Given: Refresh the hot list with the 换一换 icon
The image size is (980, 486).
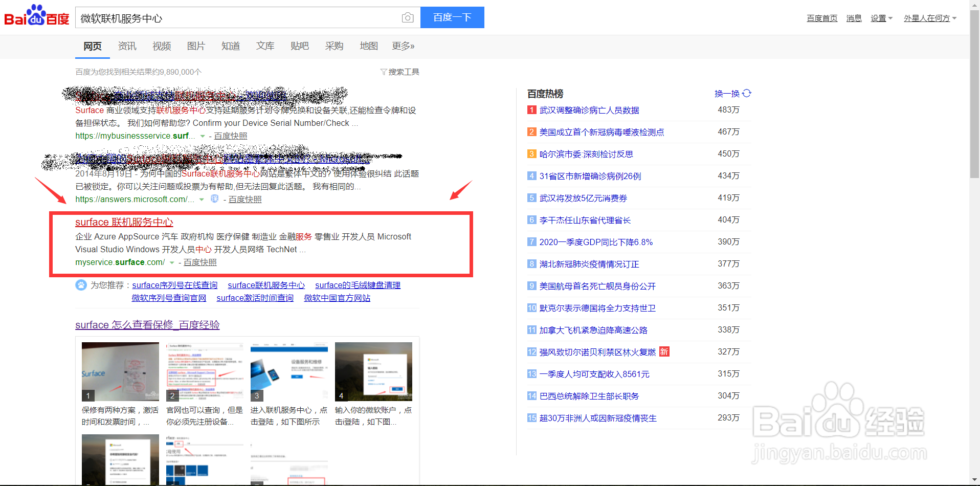Looking at the screenshot, I should [747, 93].
